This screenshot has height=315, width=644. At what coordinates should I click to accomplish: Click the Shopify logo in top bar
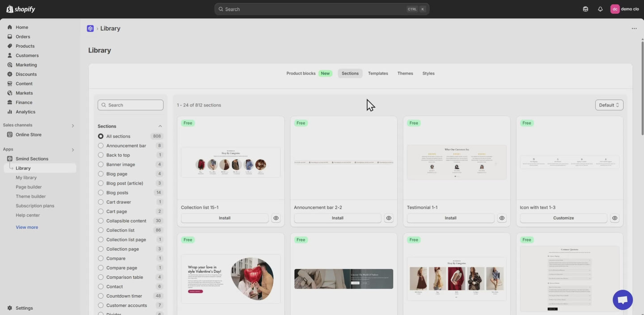coord(21,9)
